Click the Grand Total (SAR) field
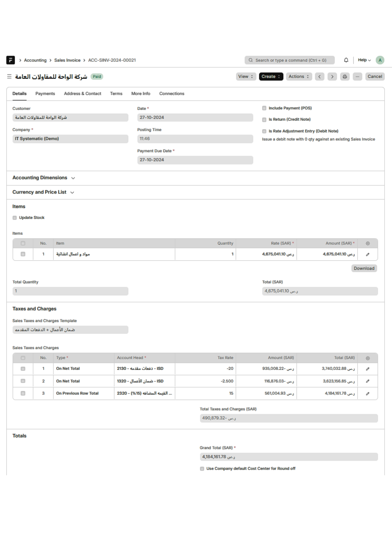 pos(289,457)
